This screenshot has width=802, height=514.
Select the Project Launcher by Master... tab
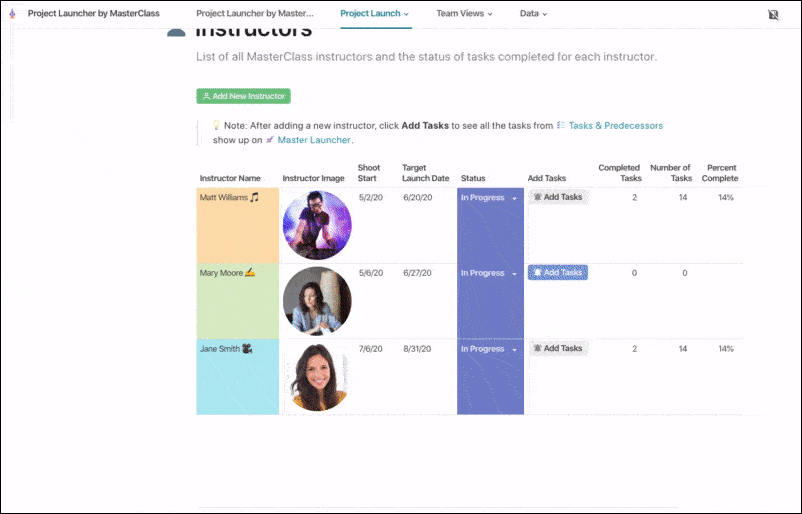(255, 14)
